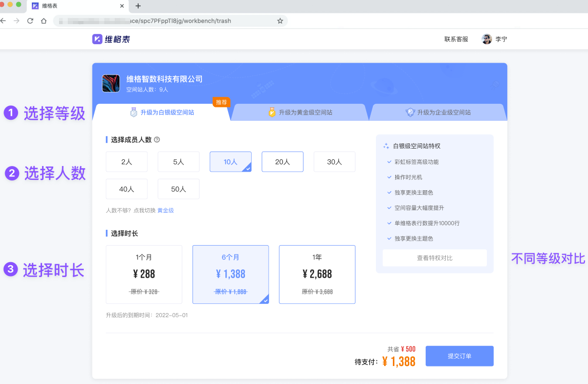Reload the page in browser
Image resolution: width=588 pixels, height=384 pixels.
tap(30, 21)
